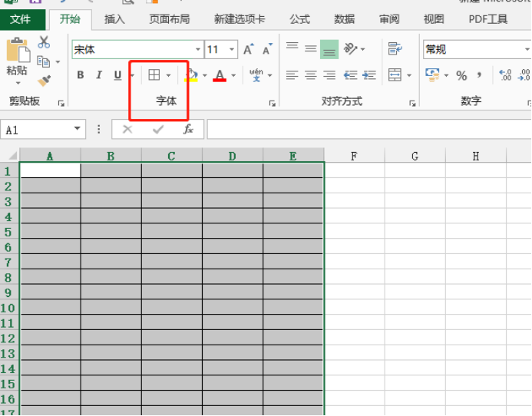Open the Name Box A1 dropdown
Screen dimensions: 532x416
pyautogui.click(x=78, y=129)
